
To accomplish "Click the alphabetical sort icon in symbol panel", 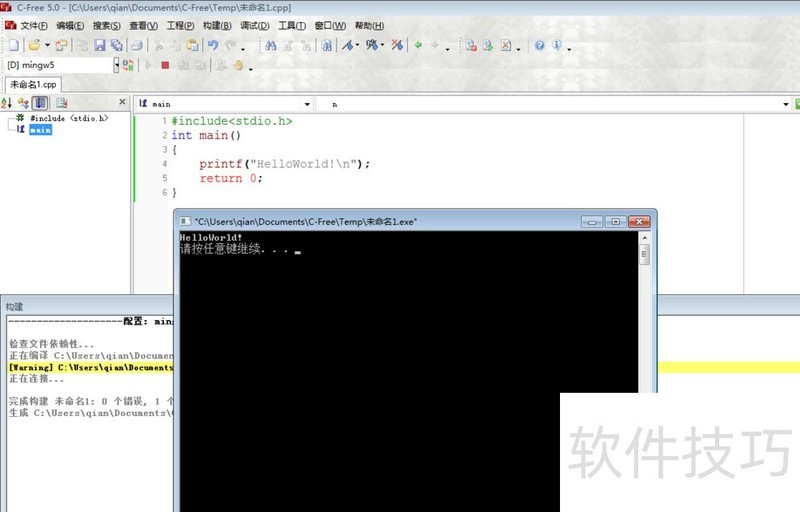I will pyautogui.click(x=7, y=103).
